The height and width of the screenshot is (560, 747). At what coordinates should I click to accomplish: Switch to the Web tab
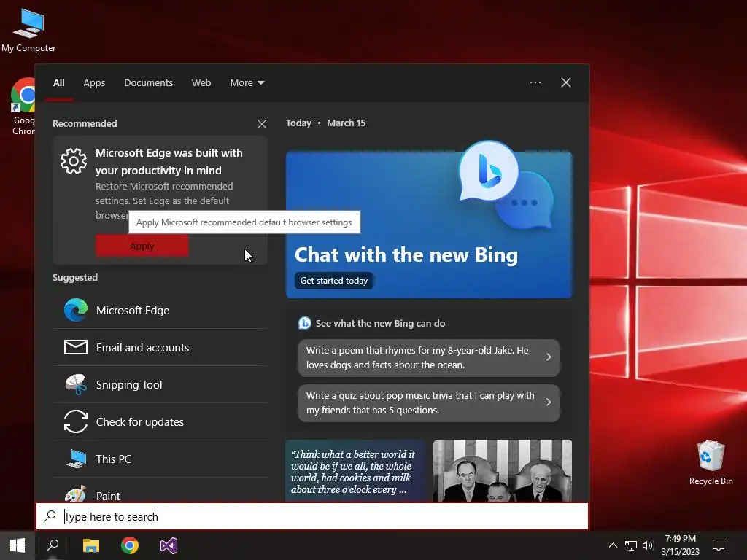pos(201,83)
